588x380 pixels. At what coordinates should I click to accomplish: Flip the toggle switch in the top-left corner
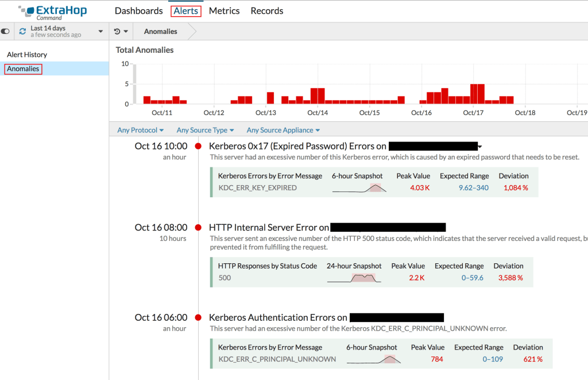5,31
